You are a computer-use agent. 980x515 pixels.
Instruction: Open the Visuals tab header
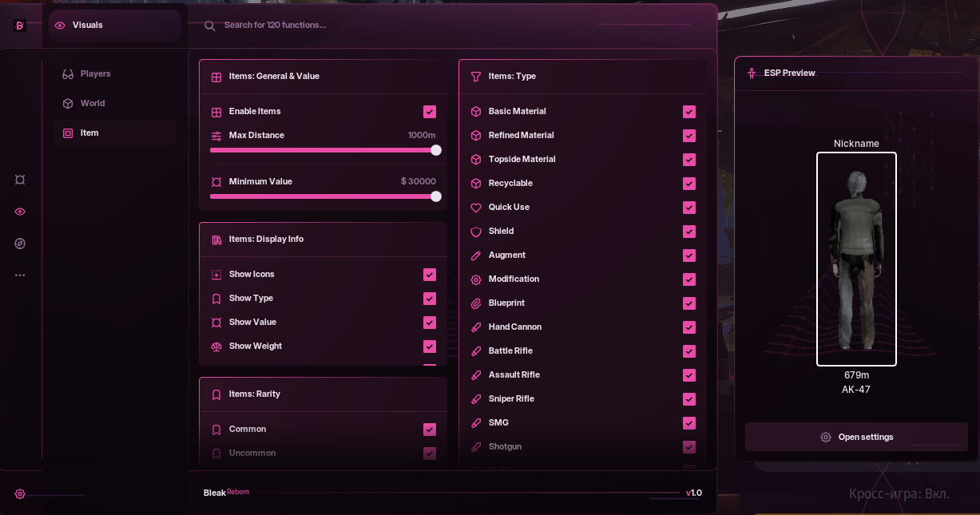(x=88, y=26)
